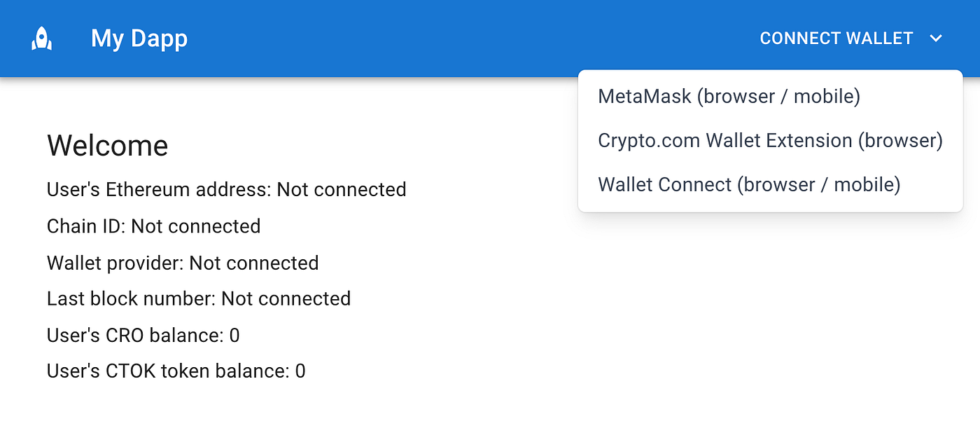Viewport: 980px width, 440px height.
Task: Click the Chain ID status line
Action: point(153,226)
